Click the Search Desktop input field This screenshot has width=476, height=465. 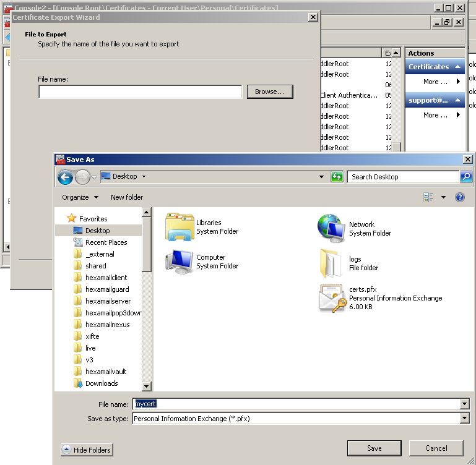coord(402,177)
